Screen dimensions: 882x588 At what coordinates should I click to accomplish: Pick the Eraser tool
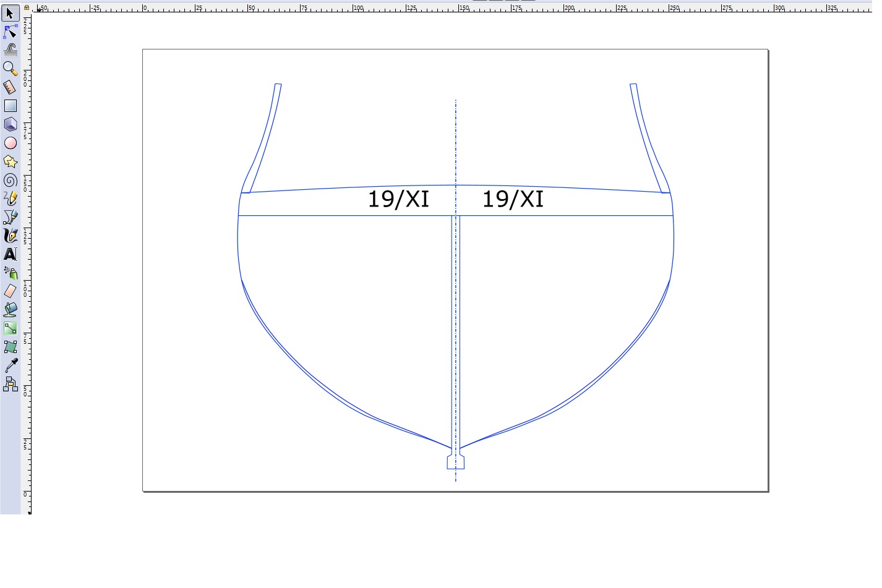(10, 291)
